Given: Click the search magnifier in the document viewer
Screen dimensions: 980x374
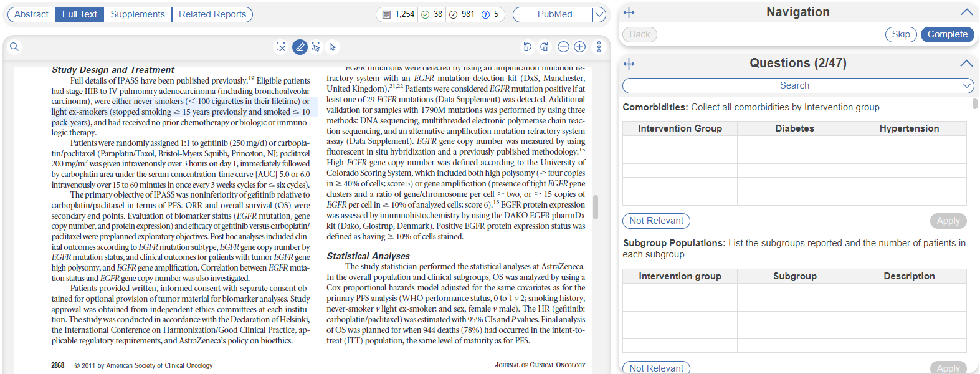Looking at the screenshot, I should (14, 47).
